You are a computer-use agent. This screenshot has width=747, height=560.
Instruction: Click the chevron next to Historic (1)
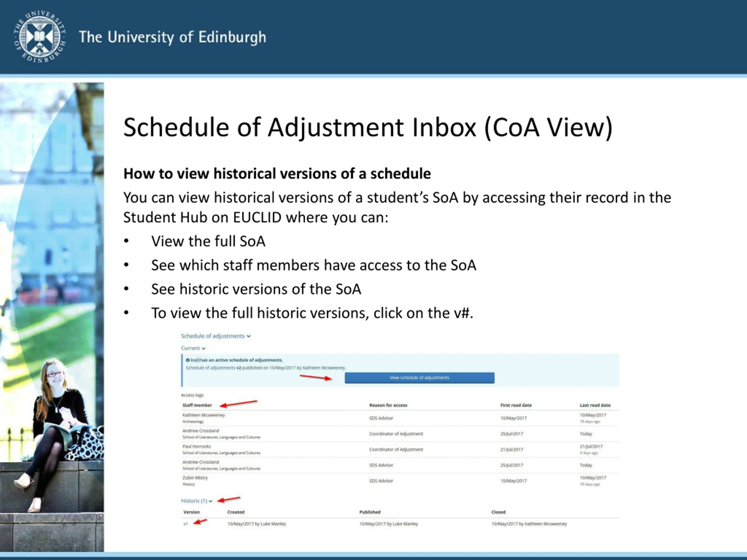[210, 501]
